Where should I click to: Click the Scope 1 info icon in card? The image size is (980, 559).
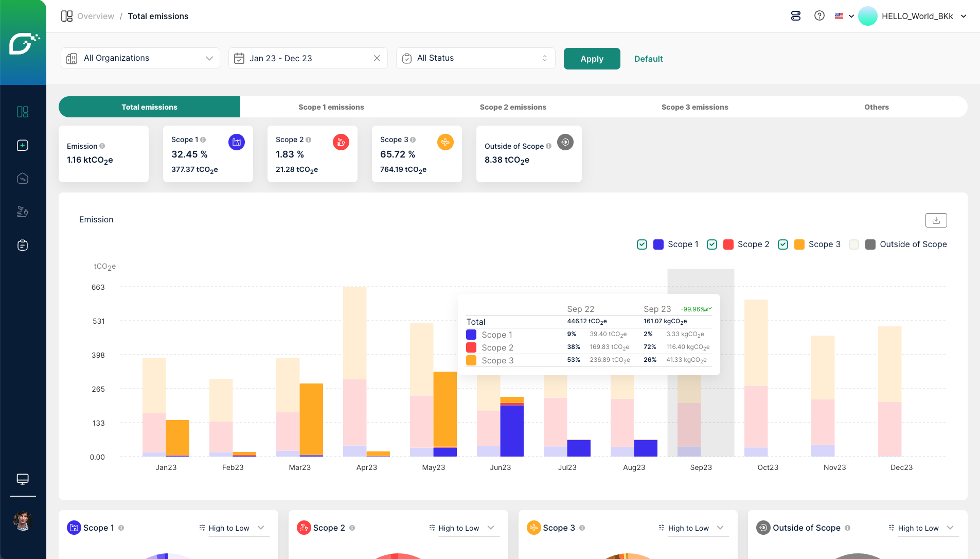pos(203,139)
